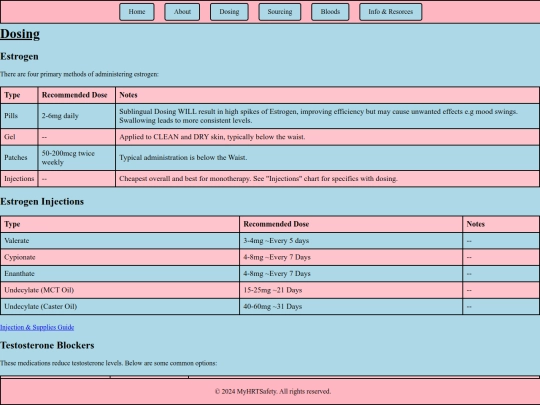Click the Dosing page heading

[20, 34]
